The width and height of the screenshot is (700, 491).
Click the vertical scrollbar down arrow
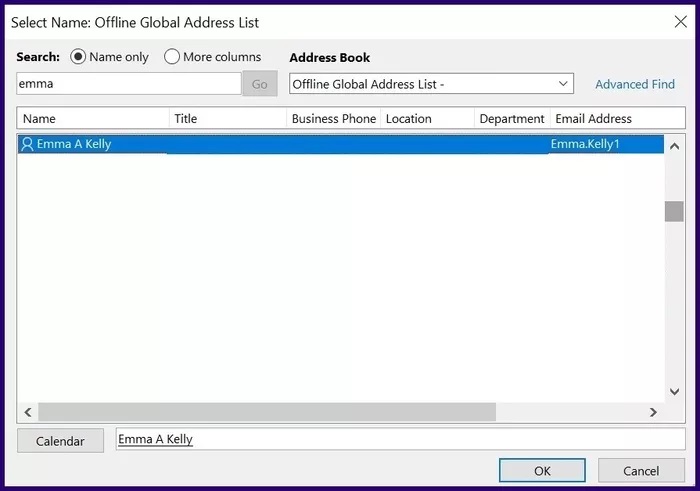pos(675,391)
